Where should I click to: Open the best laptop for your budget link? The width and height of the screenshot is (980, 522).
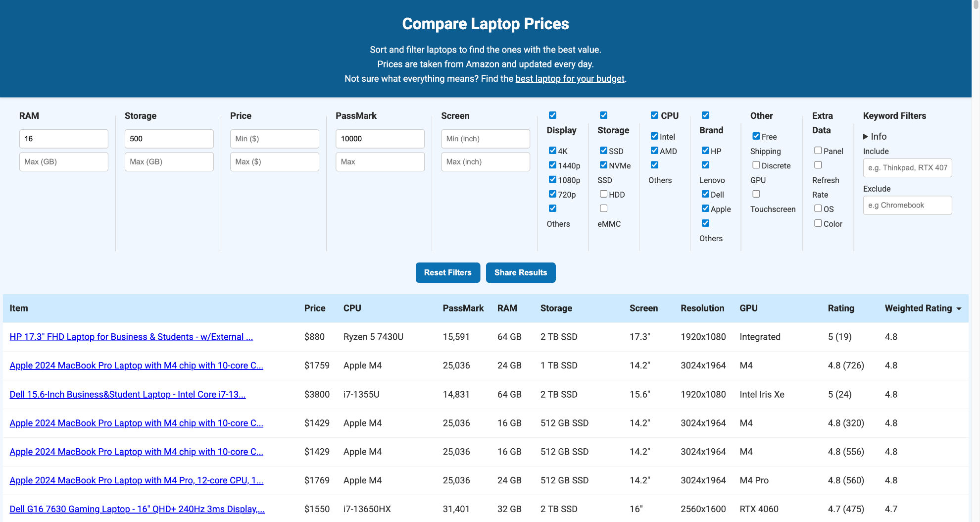[x=570, y=78]
